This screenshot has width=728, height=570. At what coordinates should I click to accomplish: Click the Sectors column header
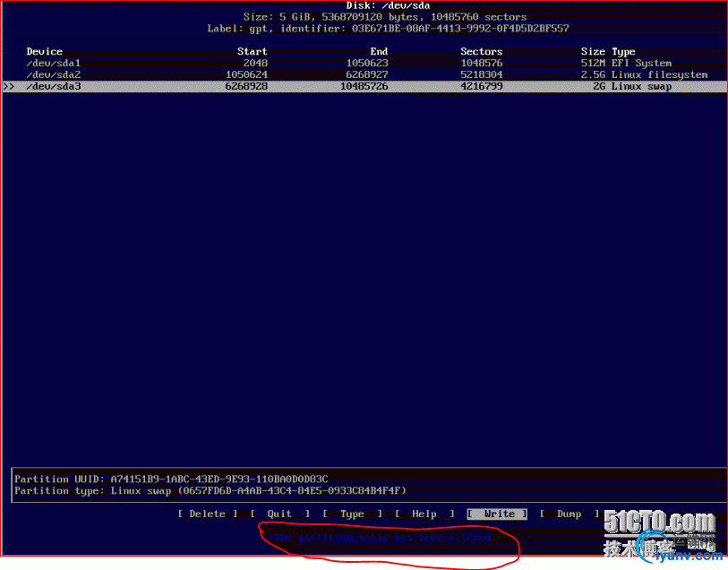(x=482, y=52)
